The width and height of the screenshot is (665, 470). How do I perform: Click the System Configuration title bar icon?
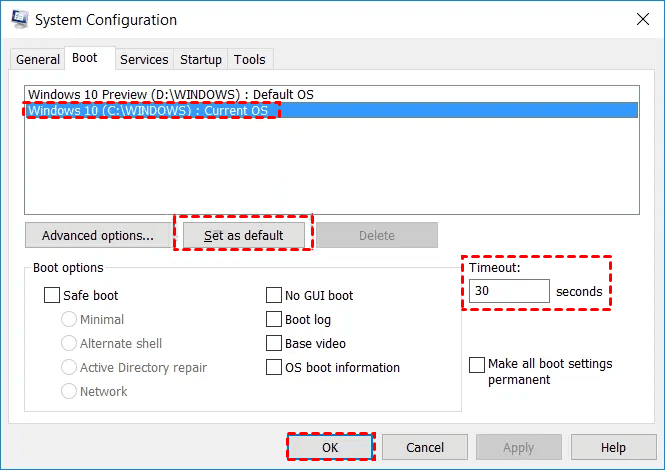[x=20, y=19]
